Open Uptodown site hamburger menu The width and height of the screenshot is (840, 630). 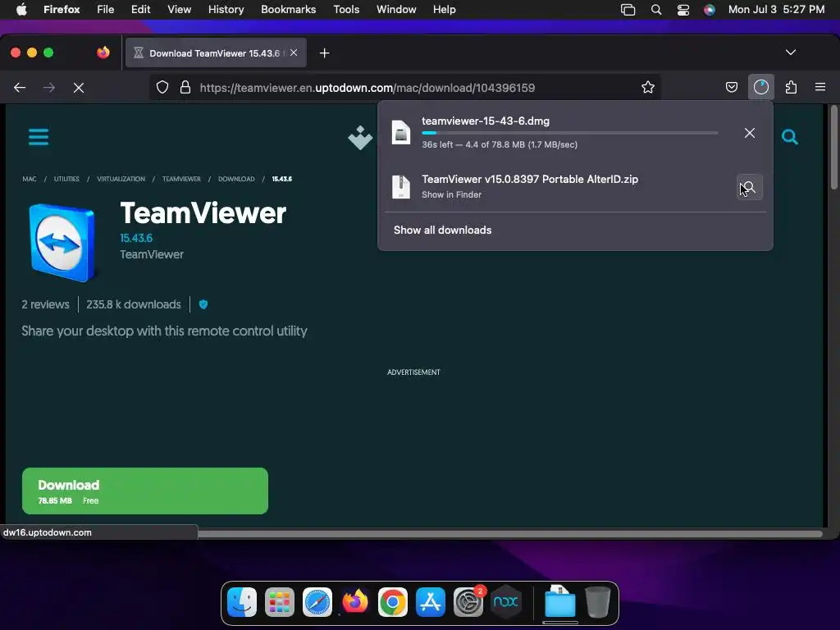coord(39,137)
